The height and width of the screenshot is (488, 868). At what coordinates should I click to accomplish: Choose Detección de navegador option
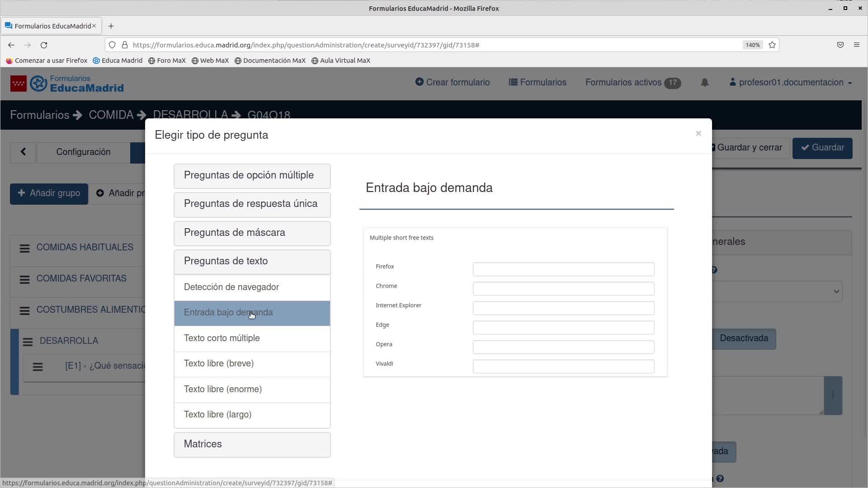[x=252, y=287]
